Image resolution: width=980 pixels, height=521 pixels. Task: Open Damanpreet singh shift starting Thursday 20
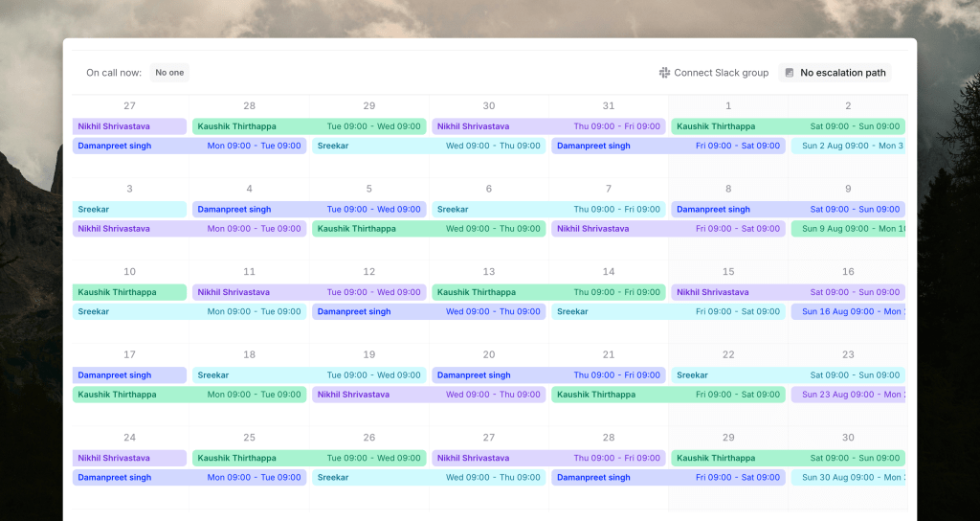pos(548,375)
